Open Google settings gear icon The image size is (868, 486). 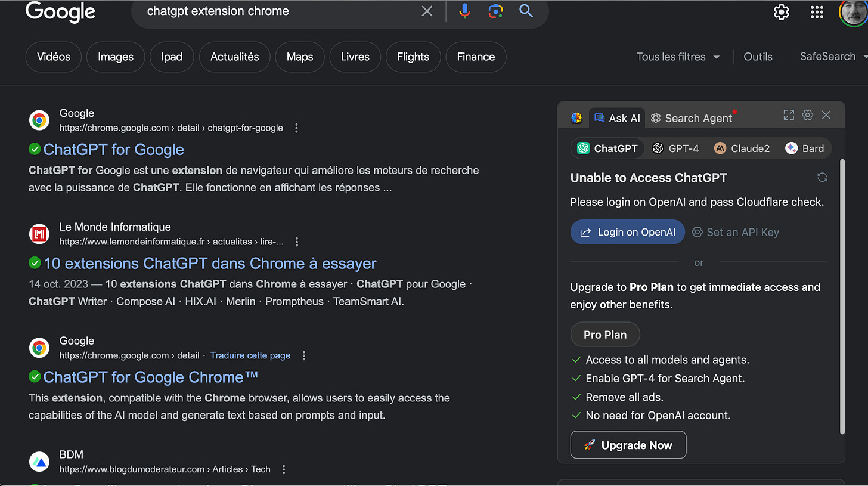[782, 12]
